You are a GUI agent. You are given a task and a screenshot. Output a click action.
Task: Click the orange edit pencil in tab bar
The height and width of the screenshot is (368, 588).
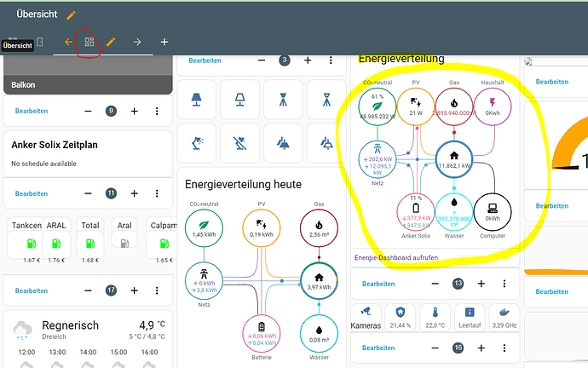tap(111, 42)
